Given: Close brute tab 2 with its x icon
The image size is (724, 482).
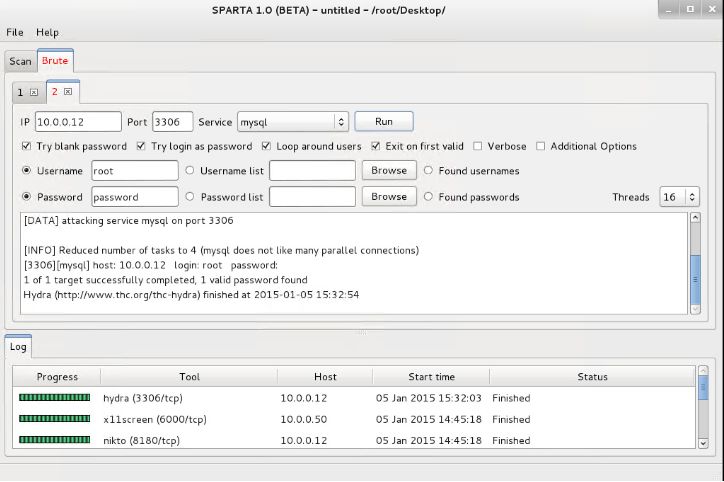Looking at the screenshot, I should pos(68,92).
